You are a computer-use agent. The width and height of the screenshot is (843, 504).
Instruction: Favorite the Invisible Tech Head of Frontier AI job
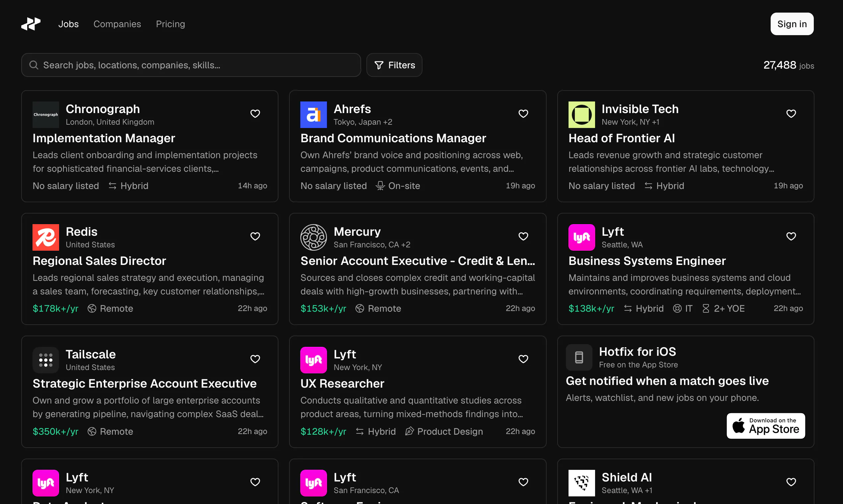click(791, 113)
